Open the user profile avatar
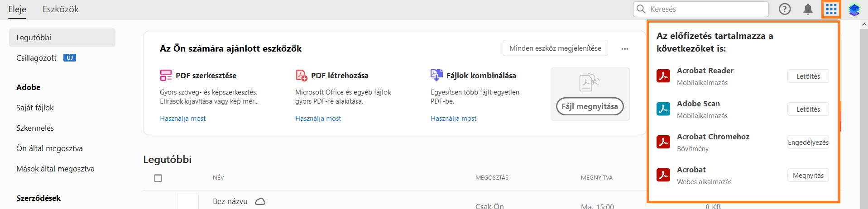 pos(854,9)
